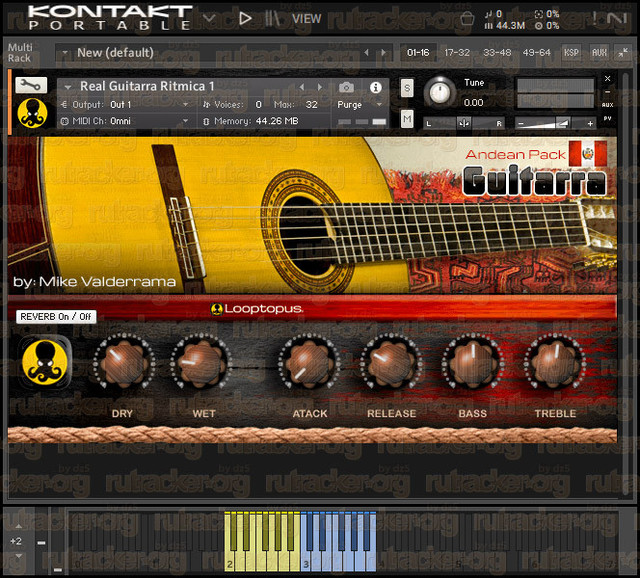
Task: Click the yellow Looptopus instrument icon
Action: click(x=32, y=113)
